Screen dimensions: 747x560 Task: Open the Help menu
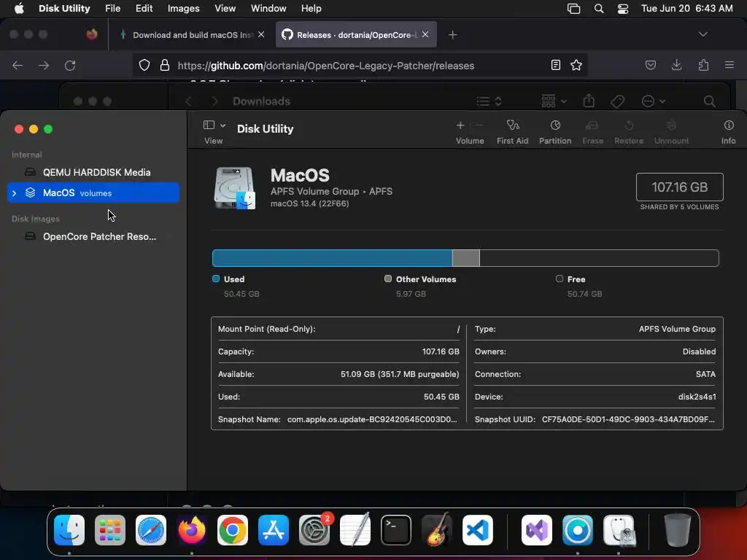click(x=311, y=8)
